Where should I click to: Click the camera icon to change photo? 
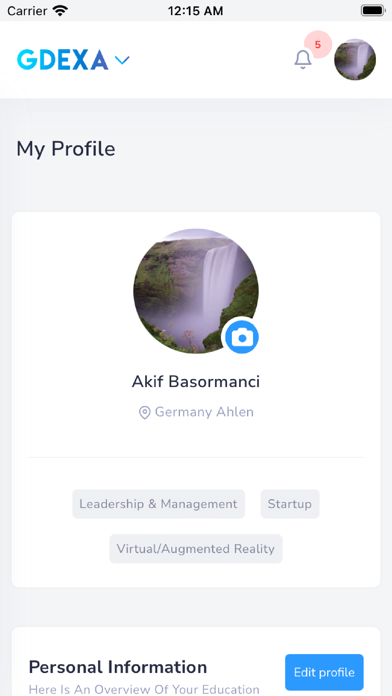pyautogui.click(x=242, y=337)
